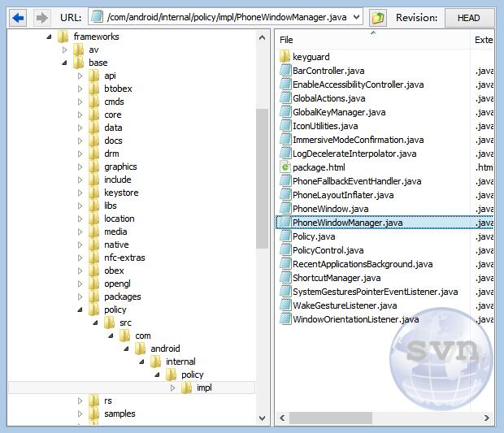Select the include folder in tree

pyautogui.click(x=118, y=180)
